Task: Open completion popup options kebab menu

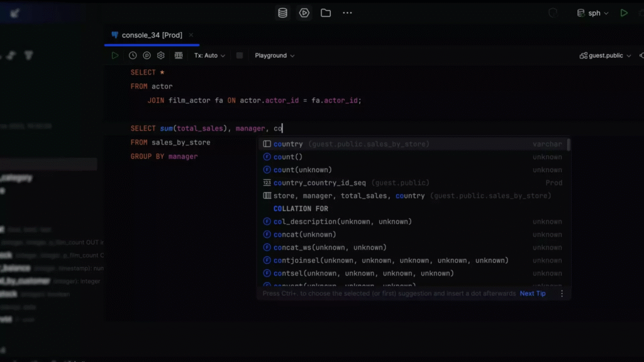Action: pyautogui.click(x=562, y=293)
